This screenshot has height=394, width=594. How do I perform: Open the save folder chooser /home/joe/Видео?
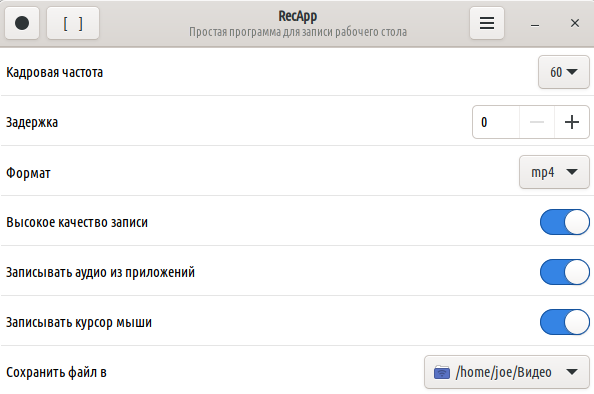coord(507,372)
